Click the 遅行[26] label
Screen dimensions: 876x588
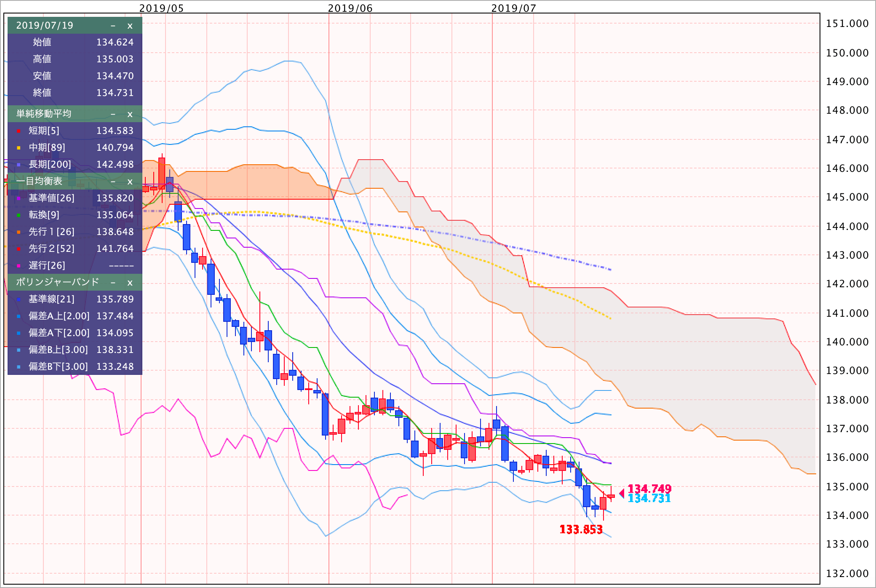(x=47, y=265)
